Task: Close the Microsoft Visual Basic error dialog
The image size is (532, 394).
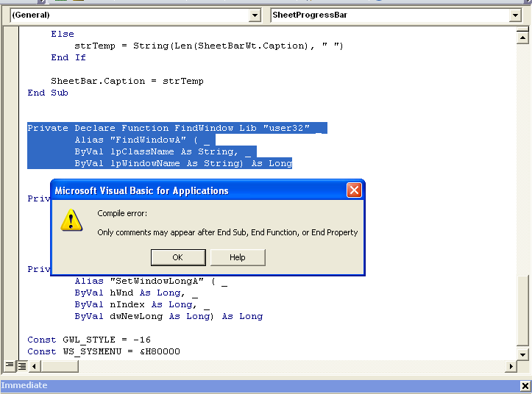Action: [x=354, y=190]
